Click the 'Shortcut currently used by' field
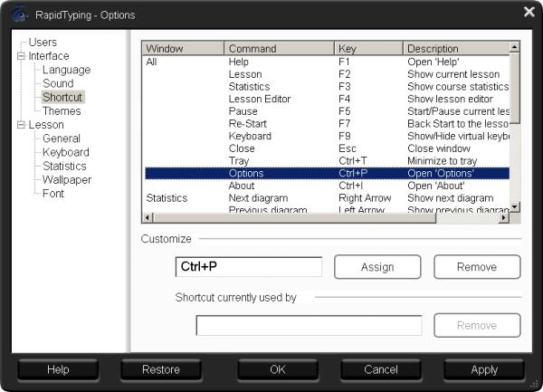This screenshot has height=392, width=543. (309, 325)
